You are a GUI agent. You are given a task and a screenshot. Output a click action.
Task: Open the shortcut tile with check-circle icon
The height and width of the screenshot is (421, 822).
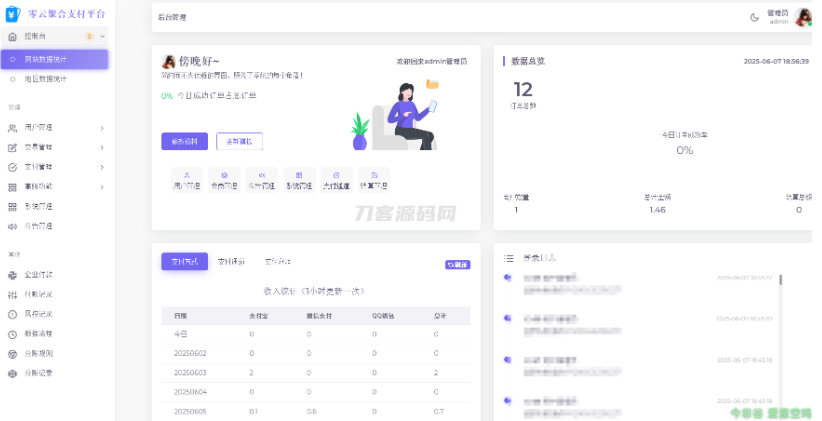pyautogui.click(x=336, y=180)
